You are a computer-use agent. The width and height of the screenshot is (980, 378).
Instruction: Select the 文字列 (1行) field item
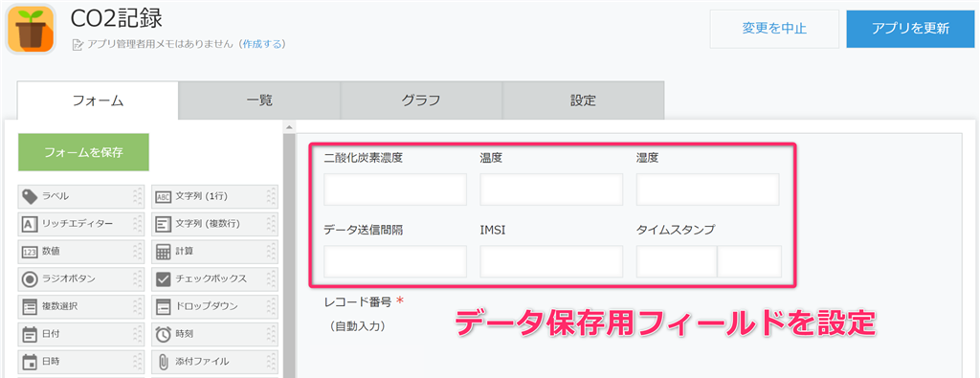pos(215,197)
